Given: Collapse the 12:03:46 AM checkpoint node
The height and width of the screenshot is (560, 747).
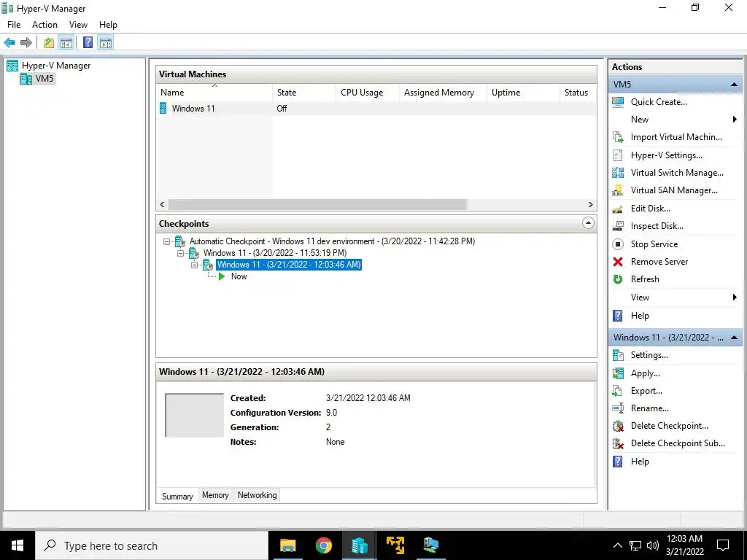Looking at the screenshot, I should tap(194, 265).
